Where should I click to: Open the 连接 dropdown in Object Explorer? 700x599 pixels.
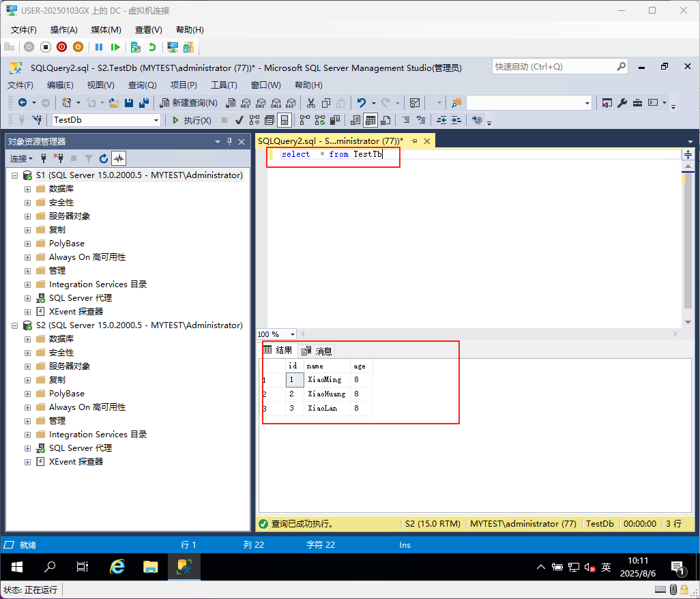coord(21,158)
